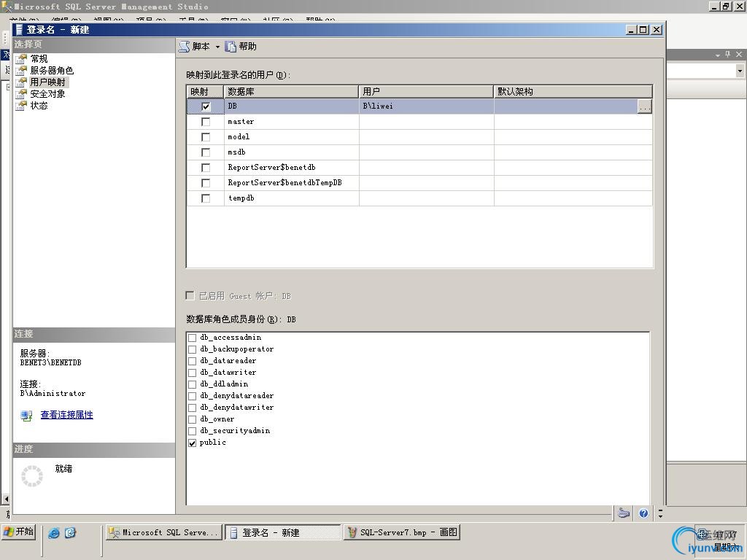The image size is (747, 560).
Task: Enable db_datawriter role membership
Action: click(193, 373)
